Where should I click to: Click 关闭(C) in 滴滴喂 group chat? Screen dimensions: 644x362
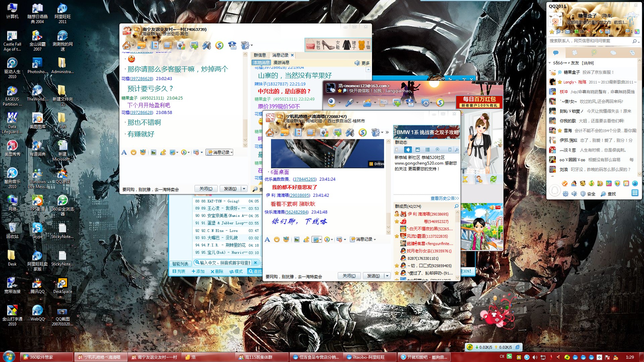349,276
